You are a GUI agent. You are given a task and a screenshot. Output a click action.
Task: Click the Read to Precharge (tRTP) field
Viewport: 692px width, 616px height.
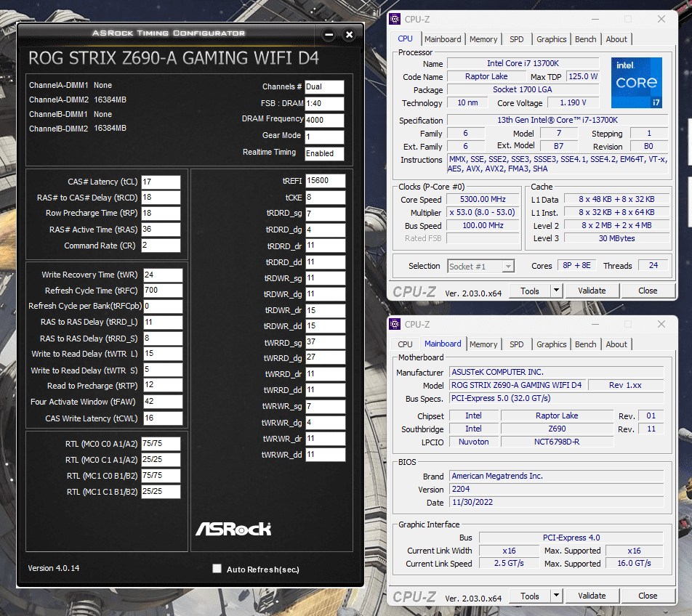click(163, 385)
